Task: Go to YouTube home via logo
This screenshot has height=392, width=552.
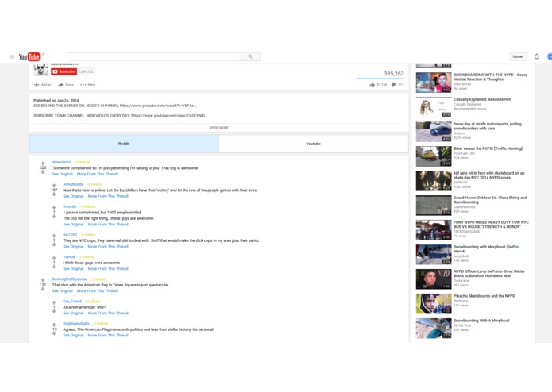Action: pyautogui.click(x=29, y=56)
